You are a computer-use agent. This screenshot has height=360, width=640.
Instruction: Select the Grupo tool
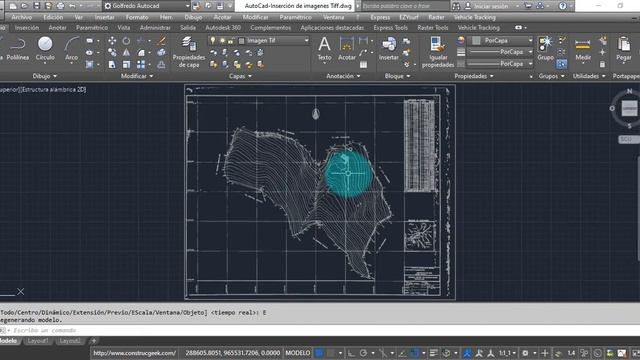pyautogui.click(x=545, y=49)
